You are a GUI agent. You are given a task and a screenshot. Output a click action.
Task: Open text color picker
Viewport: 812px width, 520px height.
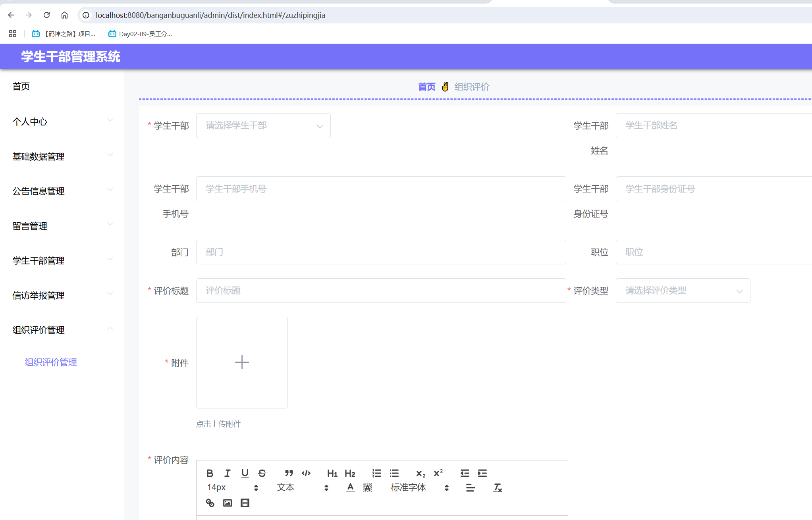(350, 487)
